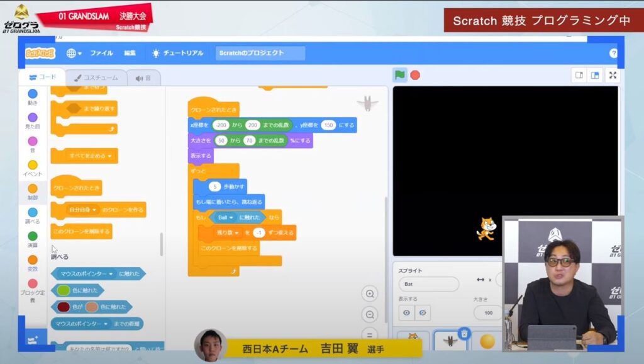Open the help question mark icon
This screenshot has width=644, height=364.
pyautogui.click(x=613, y=54)
